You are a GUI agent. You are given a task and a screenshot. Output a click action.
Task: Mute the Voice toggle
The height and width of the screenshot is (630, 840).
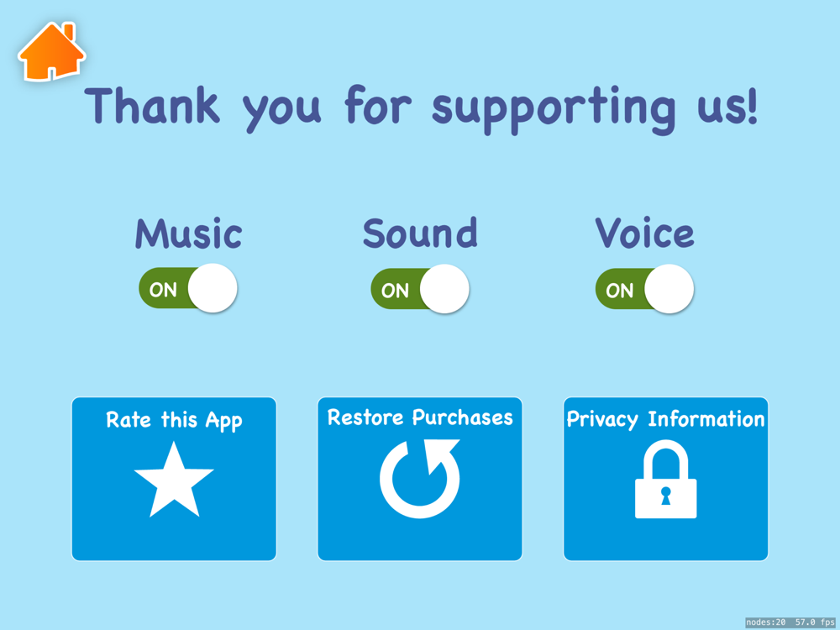644,289
